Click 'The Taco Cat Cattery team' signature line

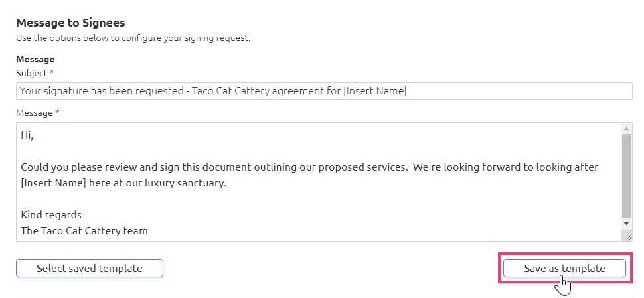(84, 231)
